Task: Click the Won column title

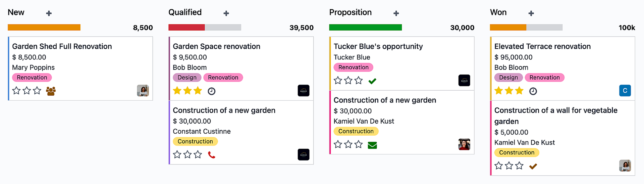Action: [498, 12]
